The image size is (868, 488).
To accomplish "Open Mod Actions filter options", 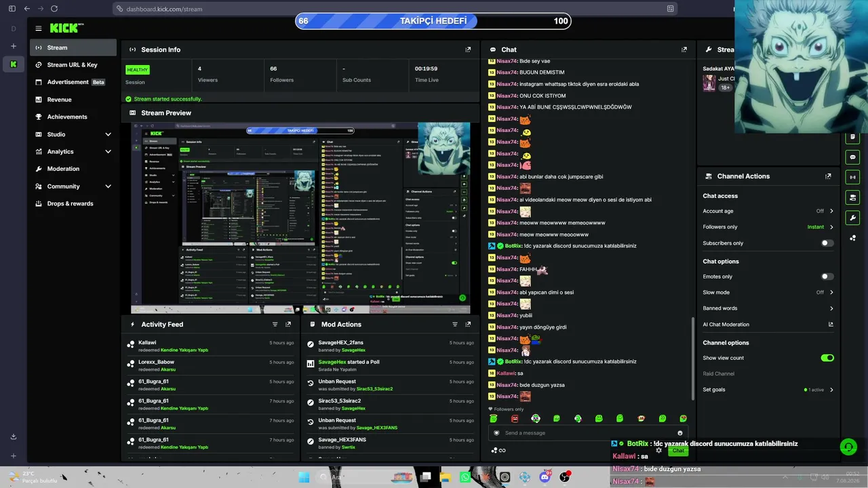I will coord(455,325).
